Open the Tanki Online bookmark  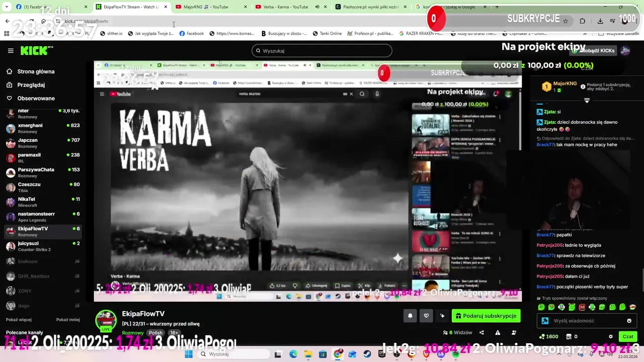click(x=327, y=34)
